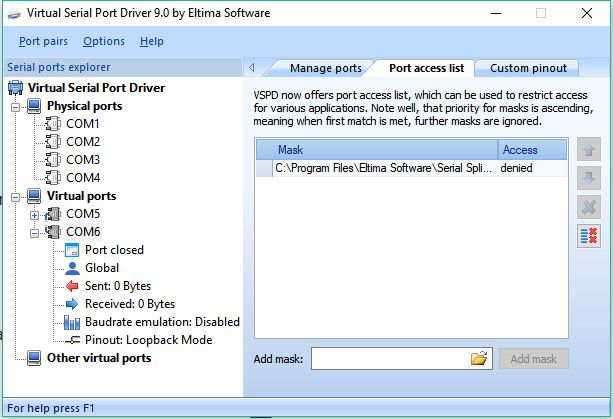
Task: Switch to the Custom pinout tab
Action: coord(528,68)
